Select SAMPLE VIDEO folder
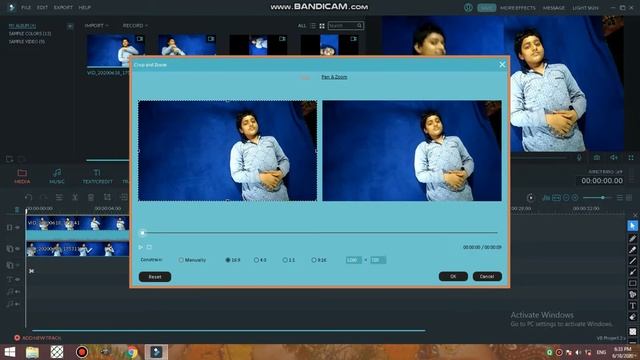Screen dimensions: 640x360 pos(27,42)
